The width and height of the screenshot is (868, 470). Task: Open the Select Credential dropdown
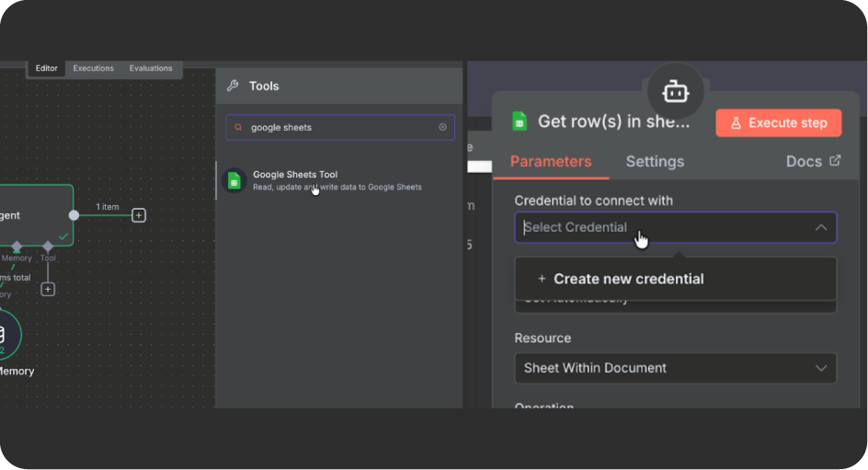pos(675,227)
